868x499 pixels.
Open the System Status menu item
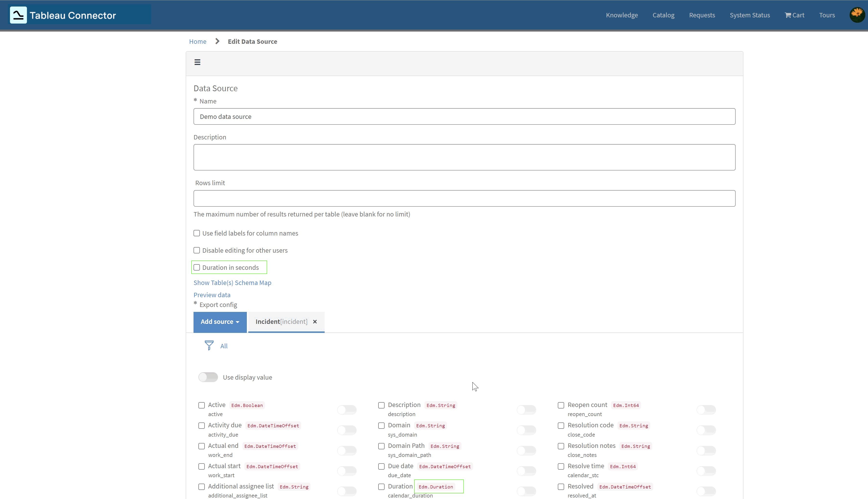click(x=750, y=15)
